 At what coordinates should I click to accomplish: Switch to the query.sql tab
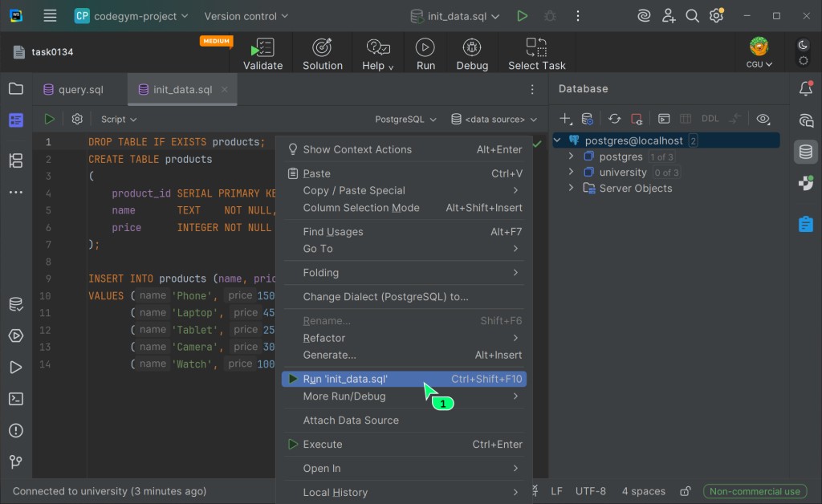(x=80, y=90)
